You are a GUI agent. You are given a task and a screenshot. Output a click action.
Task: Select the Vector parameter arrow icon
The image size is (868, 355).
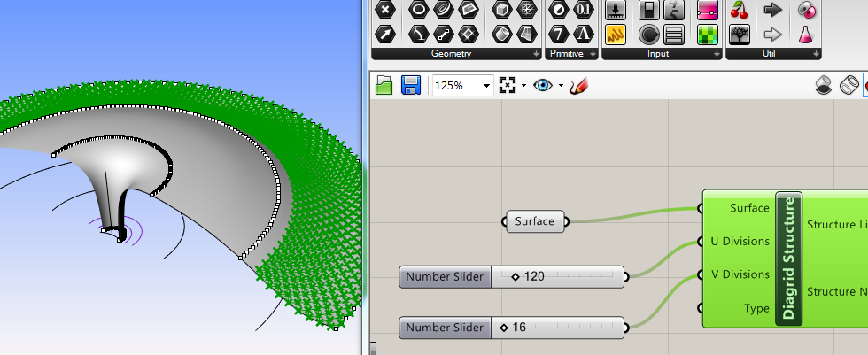click(385, 35)
